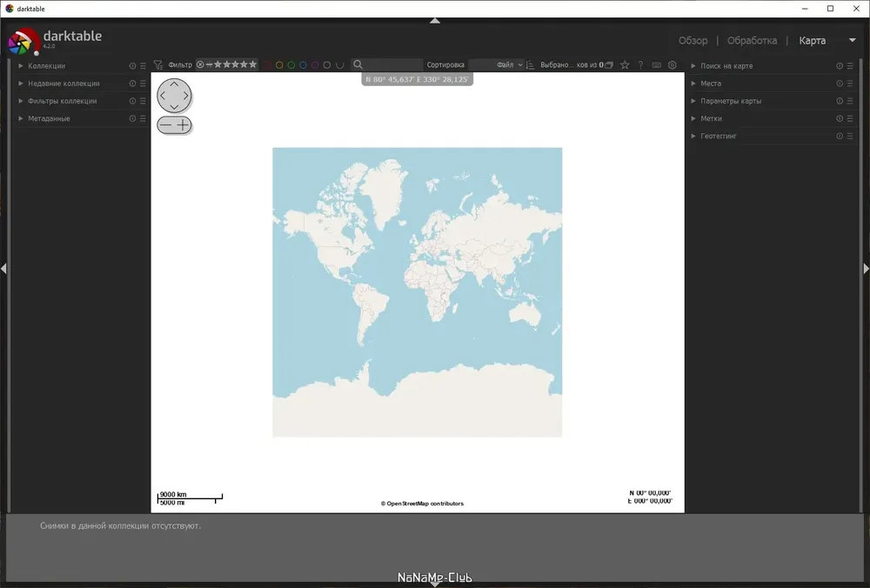The height and width of the screenshot is (588, 870).
Task: Expand the Параметры карты panel
Action: coord(693,101)
